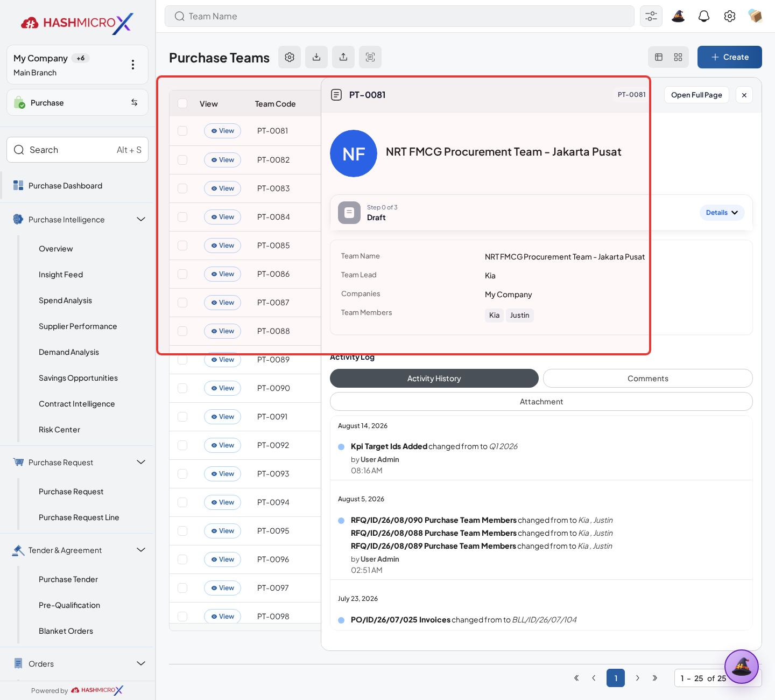Screen dimensions: 775x700
Task: Go to the first page of results
Action: [576, 678]
